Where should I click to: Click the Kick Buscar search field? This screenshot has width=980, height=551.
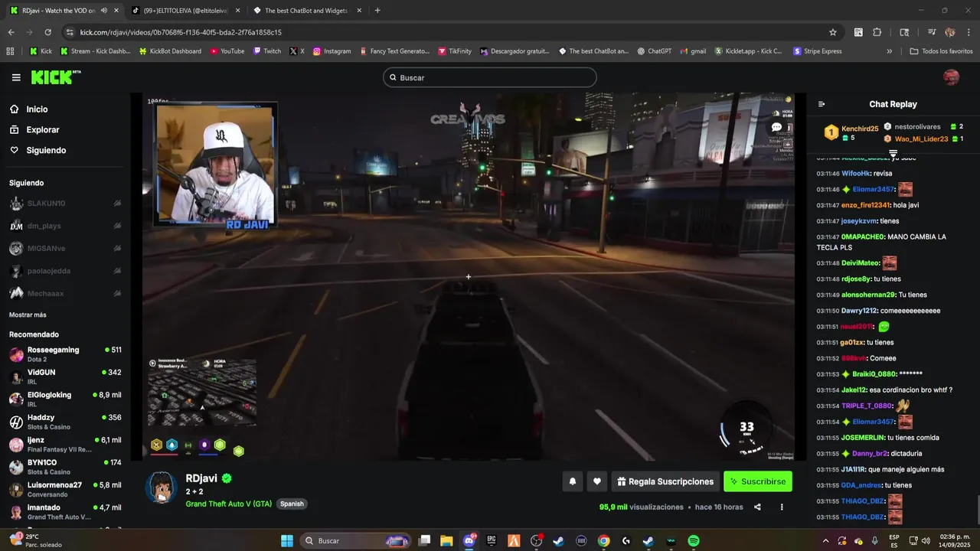click(490, 77)
